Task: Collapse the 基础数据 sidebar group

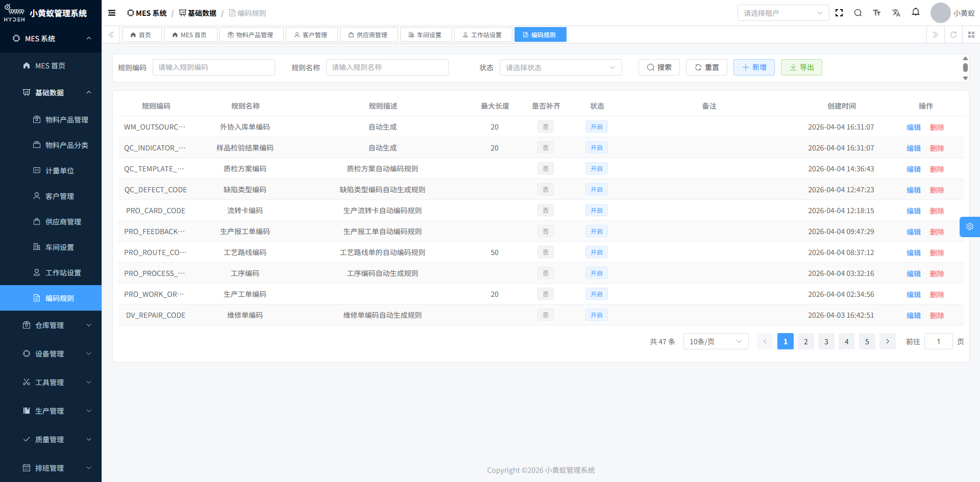Action: tap(51, 92)
